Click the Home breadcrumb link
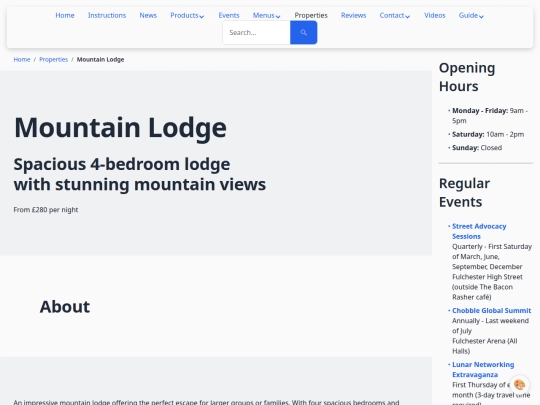 pyautogui.click(x=22, y=60)
